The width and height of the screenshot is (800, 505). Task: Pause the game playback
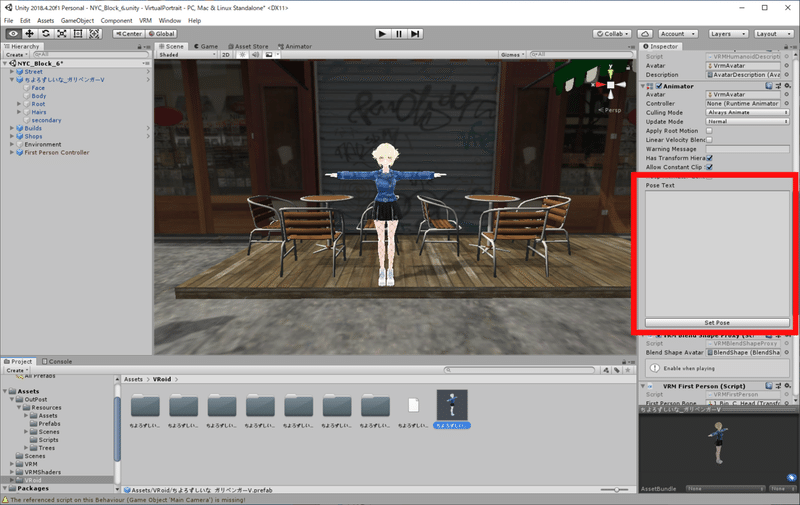(x=399, y=34)
